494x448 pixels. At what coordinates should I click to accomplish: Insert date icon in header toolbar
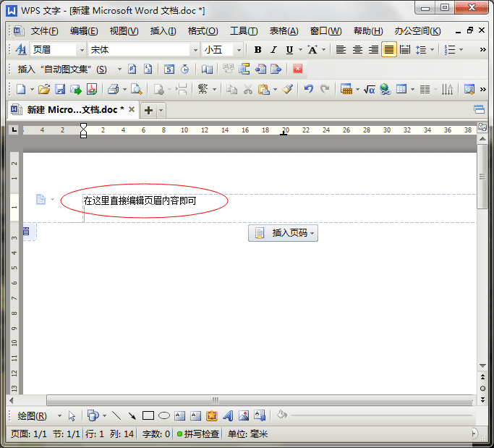[x=169, y=69]
